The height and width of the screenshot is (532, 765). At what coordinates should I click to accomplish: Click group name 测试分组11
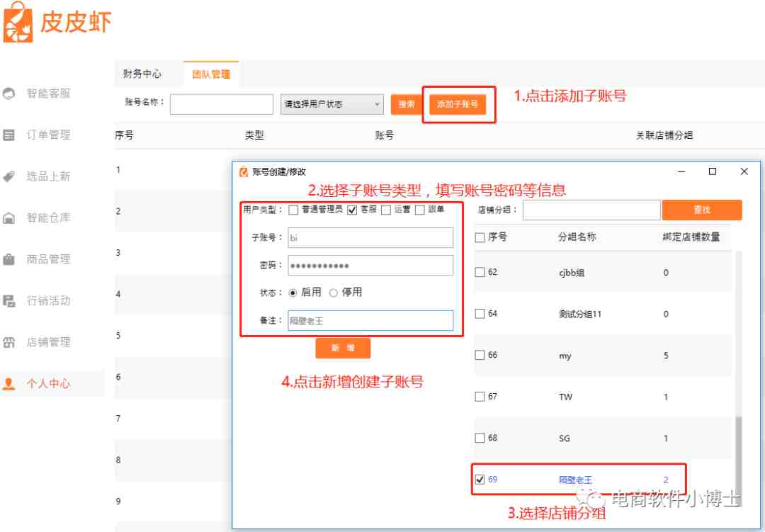click(x=580, y=315)
